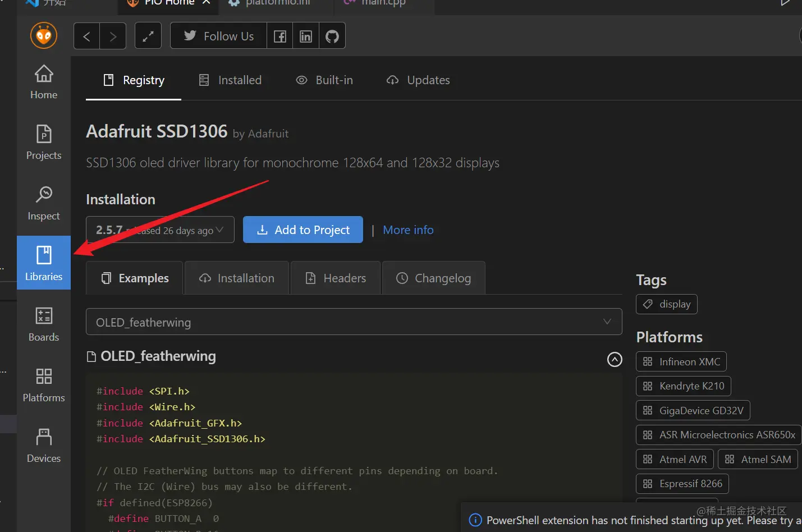Screen dimensions: 802x532
Task: Click the Follow Us Twitter button
Action: 218,36
